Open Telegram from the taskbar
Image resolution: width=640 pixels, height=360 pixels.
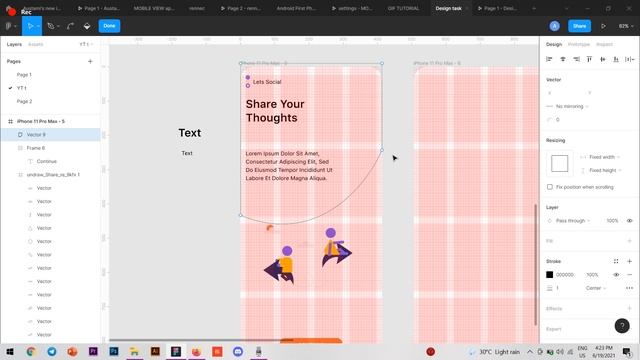click(x=52, y=352)
